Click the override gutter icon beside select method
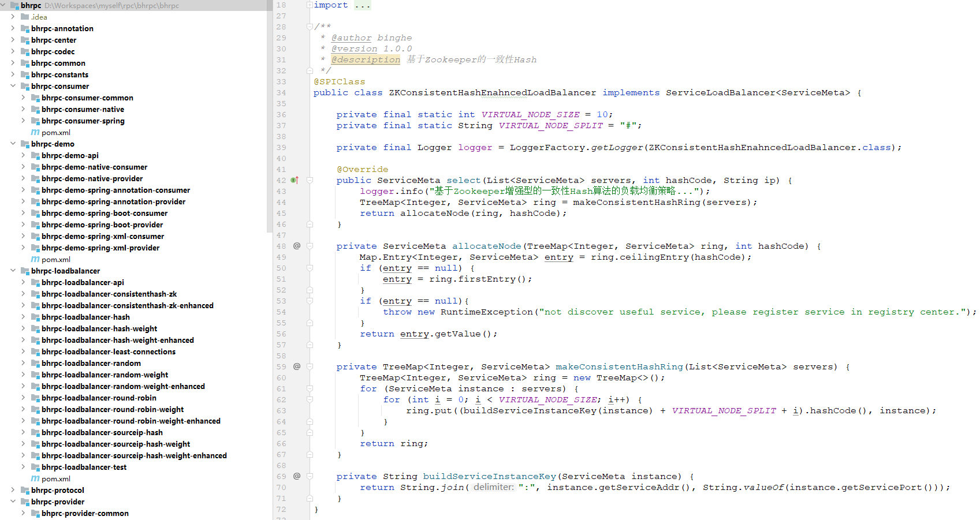980x520 pixels. [295, 180]
